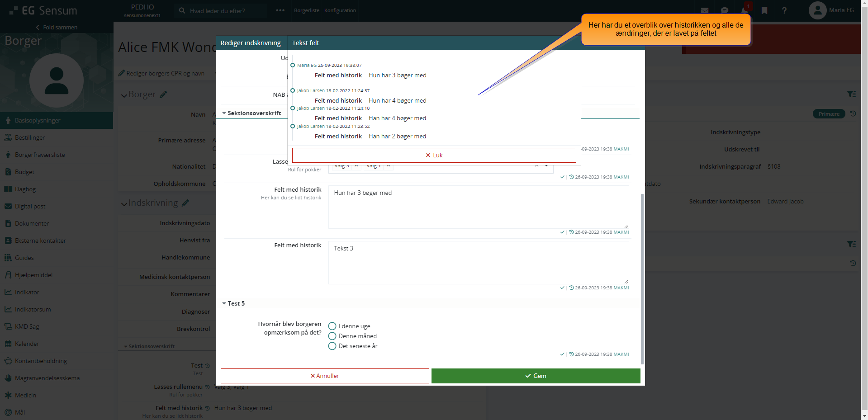The image size is (868, 420).
Task: Click the history marker at 18-02-2022 11:23:52
Action: [x=293, y=126]
